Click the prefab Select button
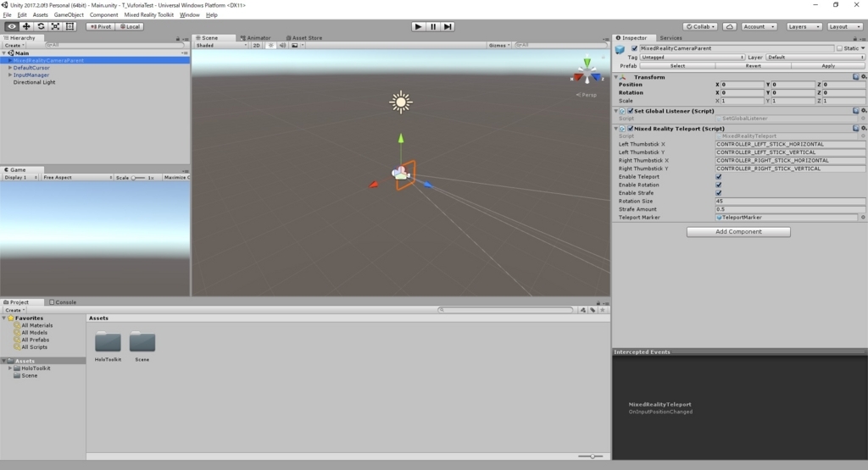 pyautogui.click(x=677, y=66)
